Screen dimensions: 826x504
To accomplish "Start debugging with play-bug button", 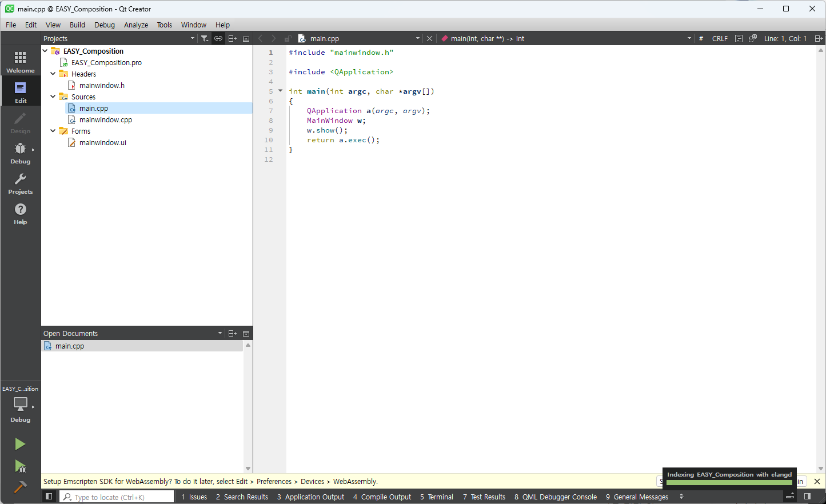I will [20, 466].
